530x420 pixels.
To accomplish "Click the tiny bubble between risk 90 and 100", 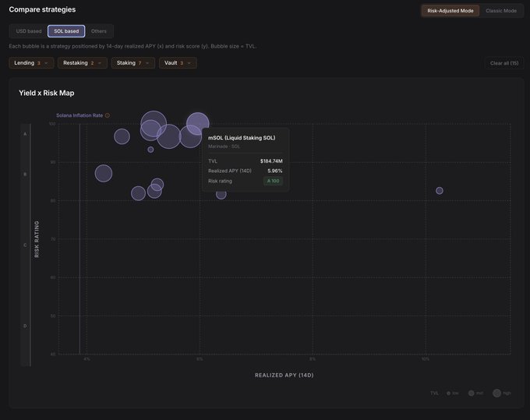I will coord(150,150).
